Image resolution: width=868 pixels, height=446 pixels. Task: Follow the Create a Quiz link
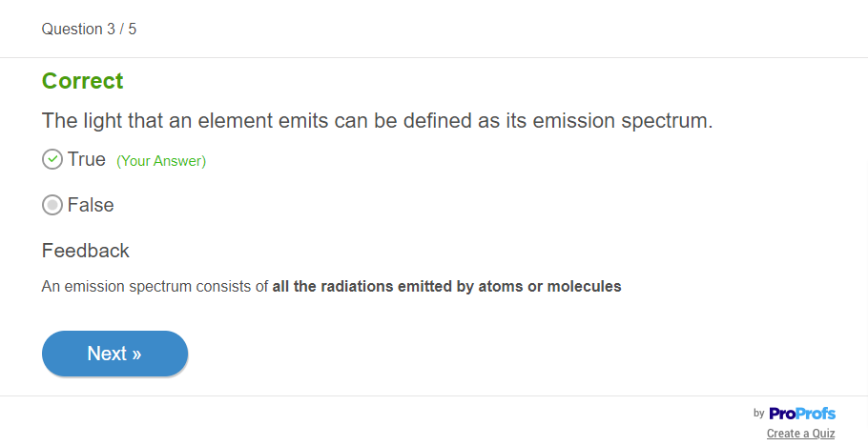[x=800, y=434]
